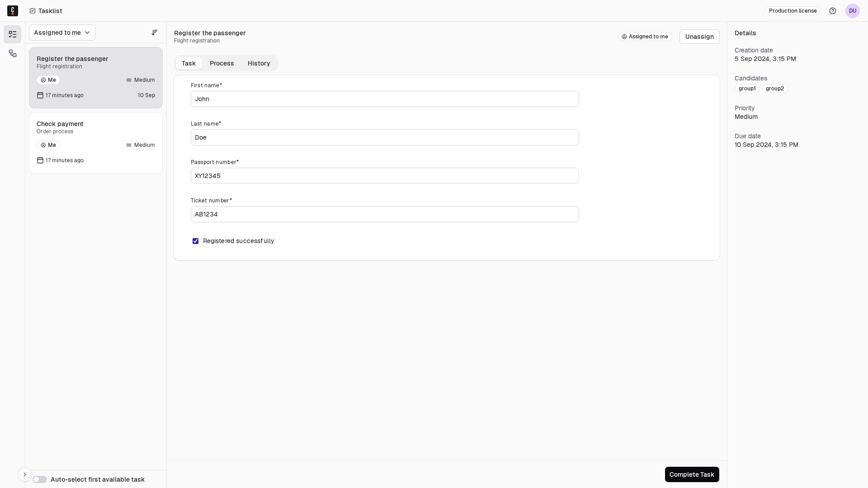
Task: Open the Assigned to me filter dropdown
Action: (x=62, y=33)
